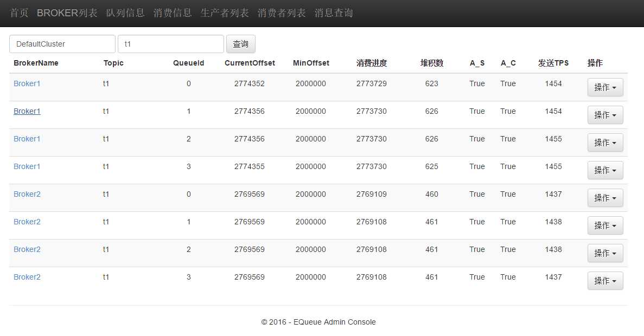Open Broker2 link in QueueId 0 row
The image size is (644, 336).
[27, 194]
